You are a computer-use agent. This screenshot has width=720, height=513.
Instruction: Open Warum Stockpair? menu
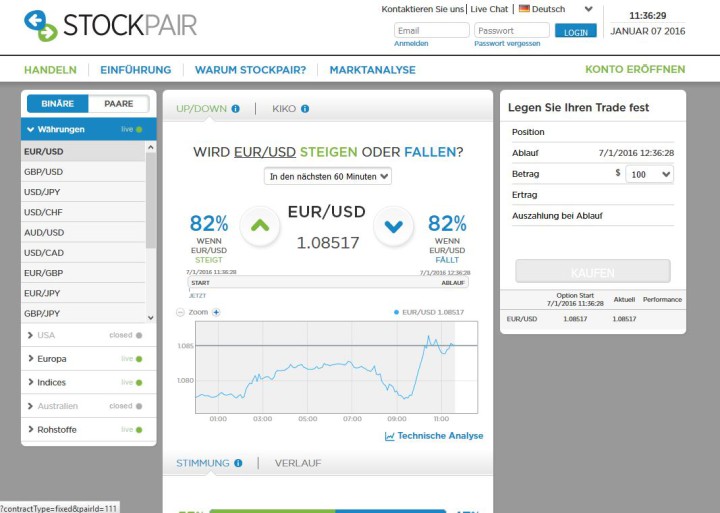250,70
